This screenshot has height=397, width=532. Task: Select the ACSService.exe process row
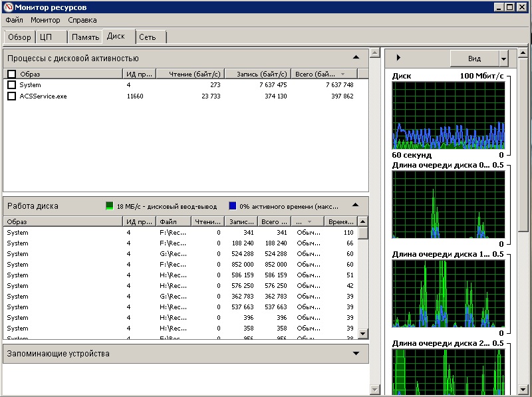point(43,96)
